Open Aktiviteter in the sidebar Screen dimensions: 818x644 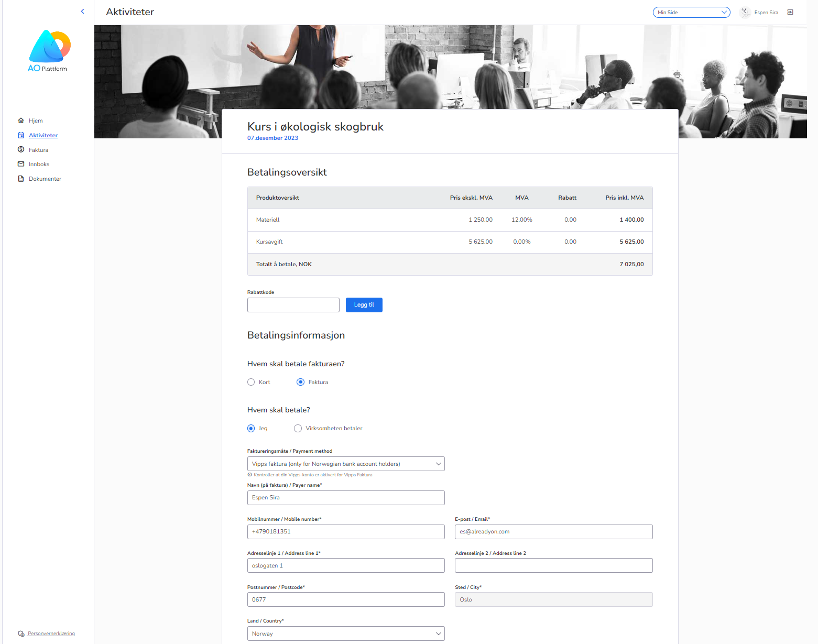point(43,135)
